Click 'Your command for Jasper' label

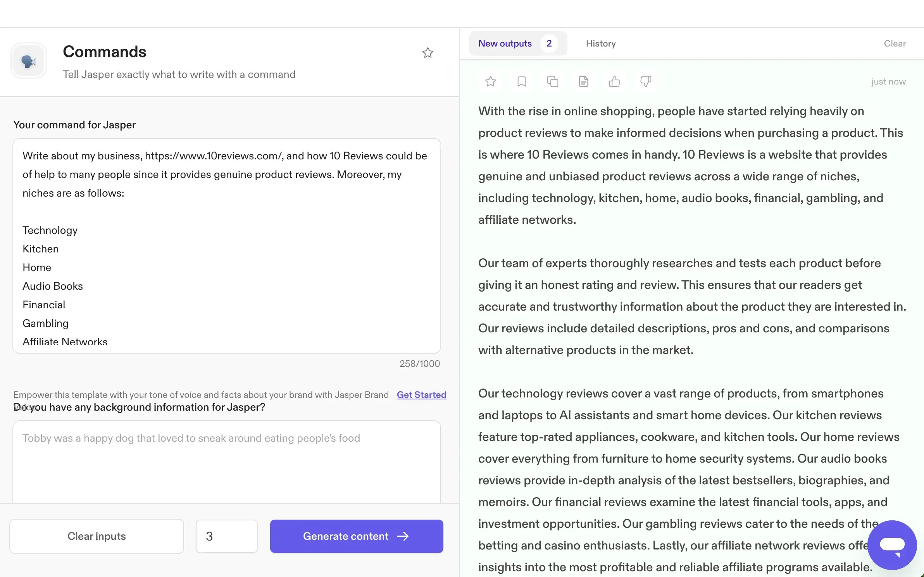coord(74,125)
